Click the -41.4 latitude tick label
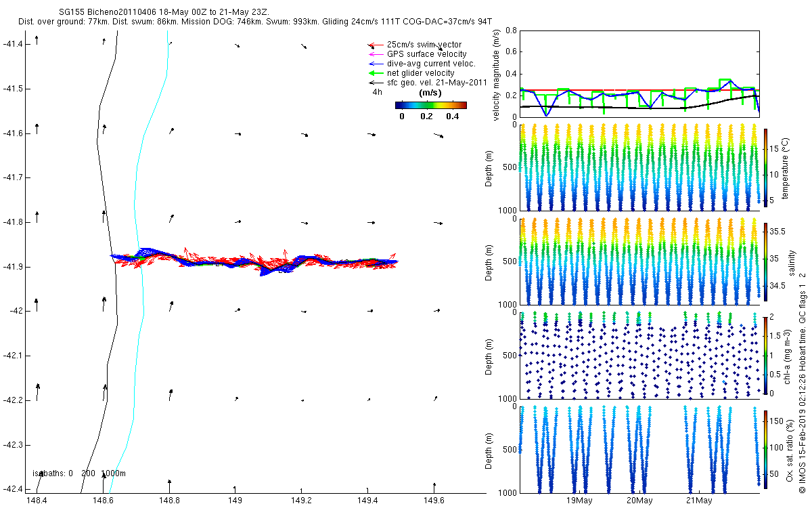Screen dimensions: 812x508 pos(14,44)
